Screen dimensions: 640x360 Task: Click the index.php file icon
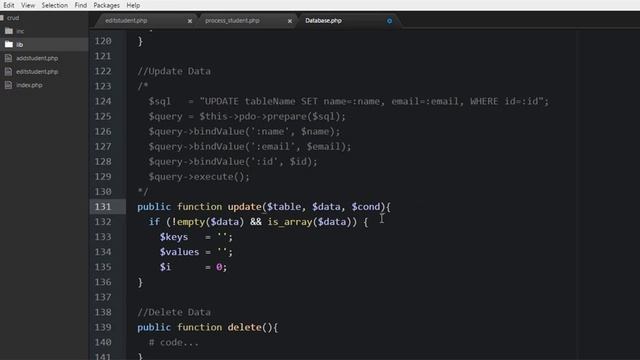[9, 85]
